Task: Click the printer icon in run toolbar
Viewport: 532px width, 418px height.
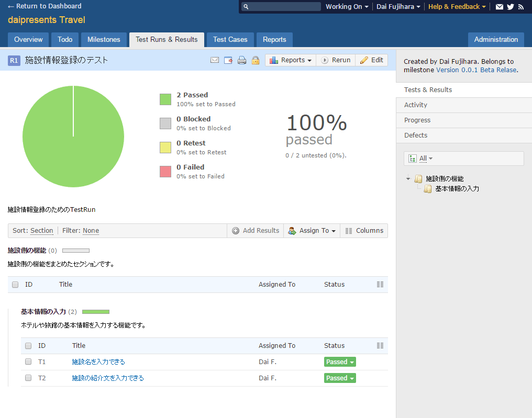Action: [242, 60]
